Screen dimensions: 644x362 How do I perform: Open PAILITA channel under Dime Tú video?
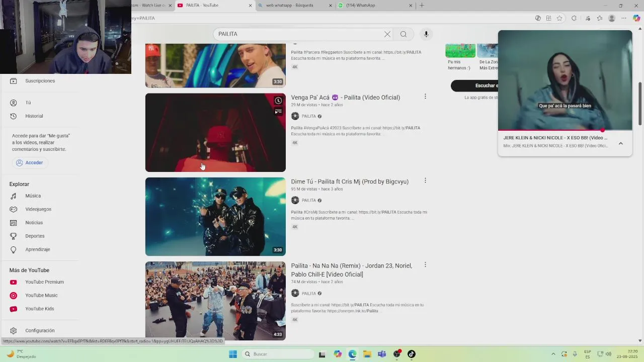[308, 201]
